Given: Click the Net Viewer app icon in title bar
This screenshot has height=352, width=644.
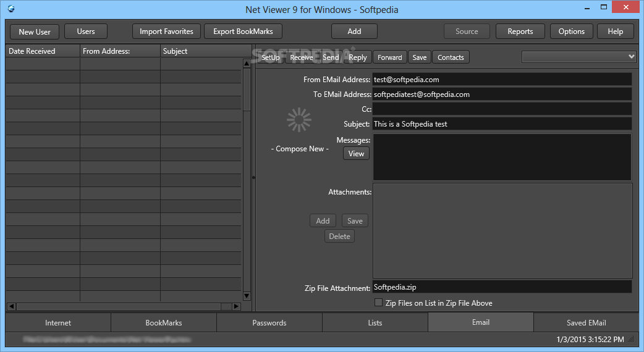Looking at the screenshot, I should point(11,9).
